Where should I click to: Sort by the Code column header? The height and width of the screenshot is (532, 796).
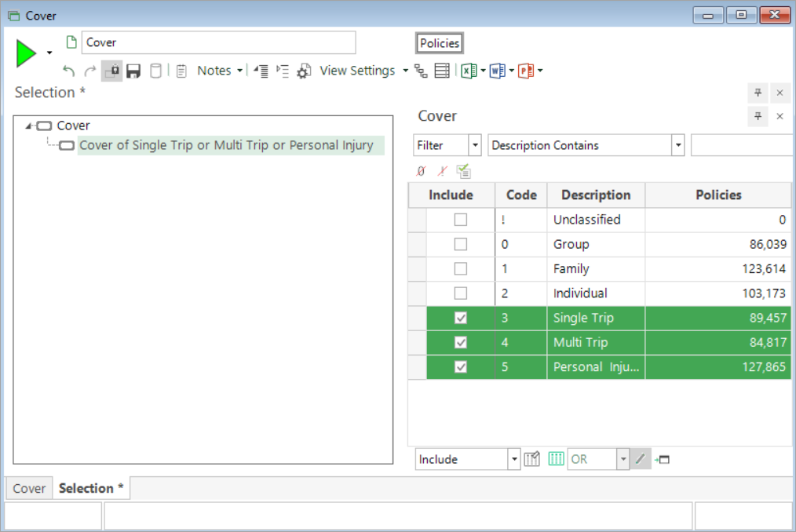[521, 195]
